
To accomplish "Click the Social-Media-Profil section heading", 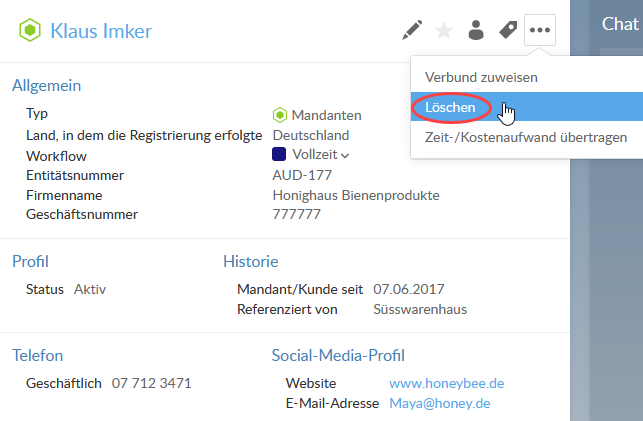I will click(338, 355).
